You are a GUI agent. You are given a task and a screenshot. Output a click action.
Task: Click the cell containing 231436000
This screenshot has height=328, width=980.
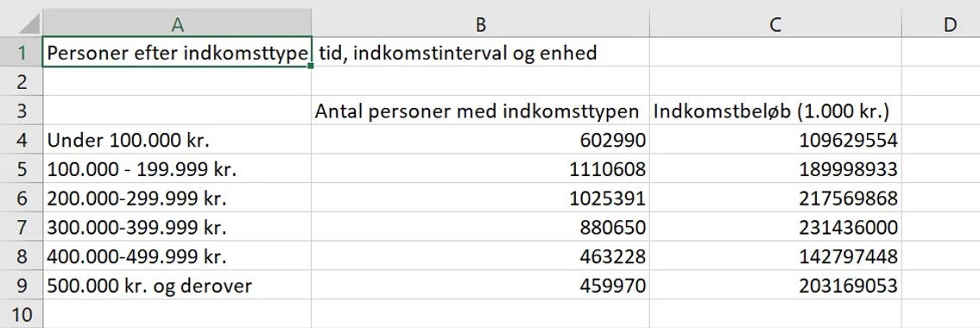775,227
